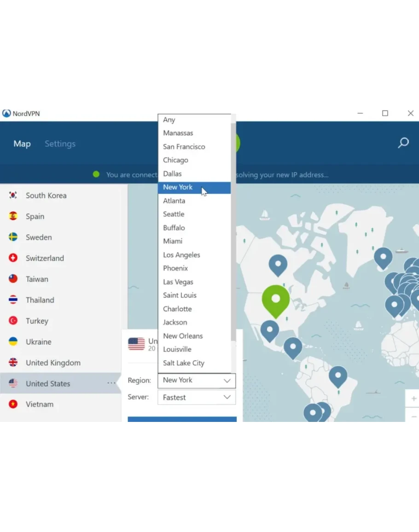Select Sweden in the country list
Viewport: 419px width, 532px height.
(39, 237)
